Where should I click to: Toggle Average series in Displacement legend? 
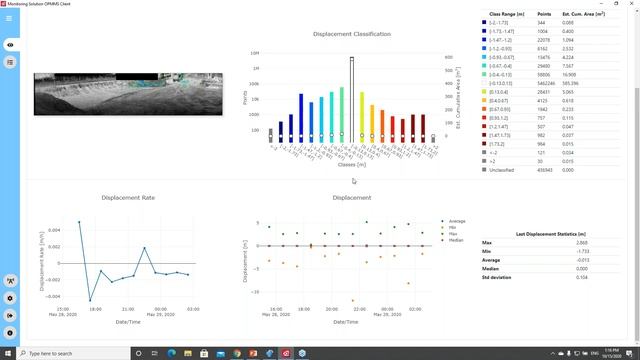pos(453,221)
